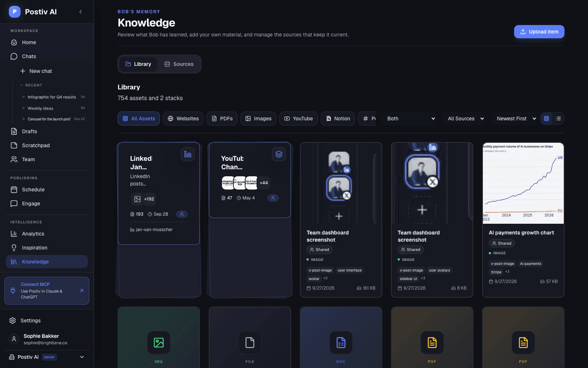The width and height of the screenshot is (588, 368).
Task: Open Chats in the sidebar
Action: pyautogui.click(x=47, y=56)
